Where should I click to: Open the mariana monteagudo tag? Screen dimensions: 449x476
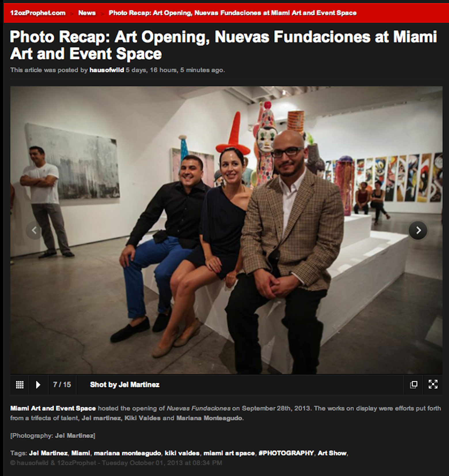click(127, 453)
